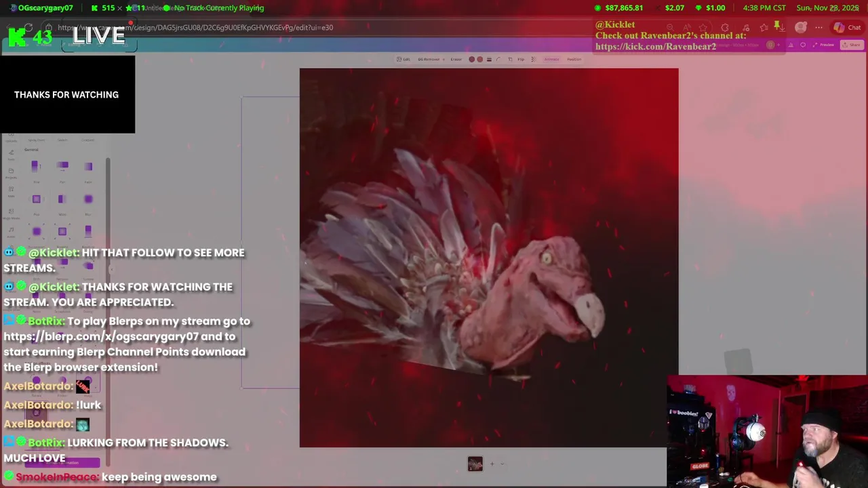Select the Eraser tool

(456, 59)
